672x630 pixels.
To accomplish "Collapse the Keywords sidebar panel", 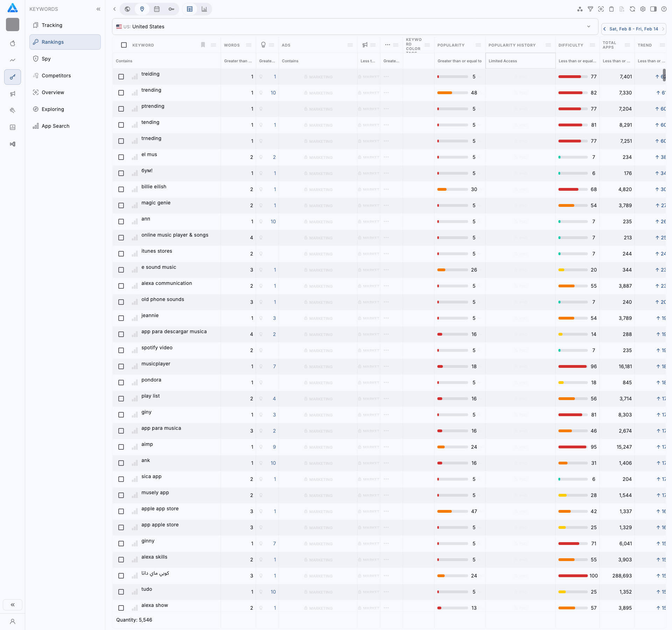I will [98, 9].
